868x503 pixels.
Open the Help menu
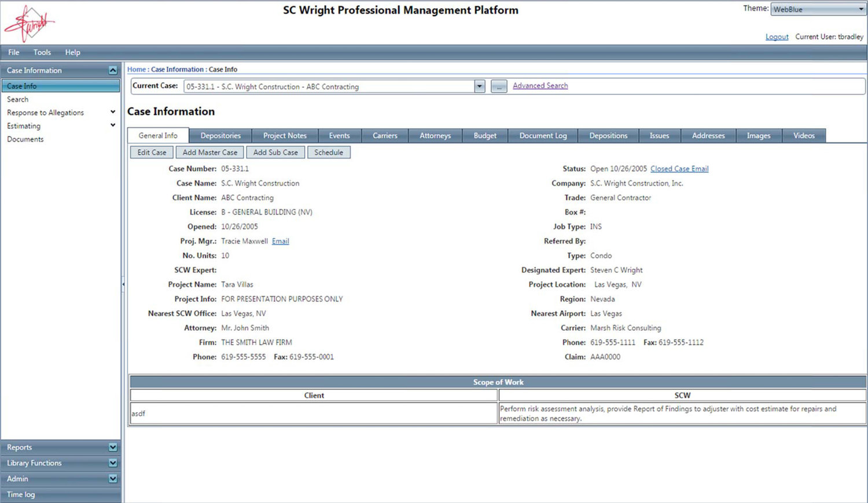tap(73, 52)
